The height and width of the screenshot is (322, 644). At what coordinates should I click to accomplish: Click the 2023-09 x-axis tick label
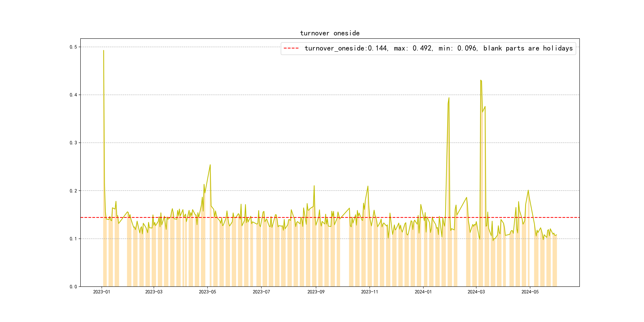pyautogui.click(x=316, y=292)
